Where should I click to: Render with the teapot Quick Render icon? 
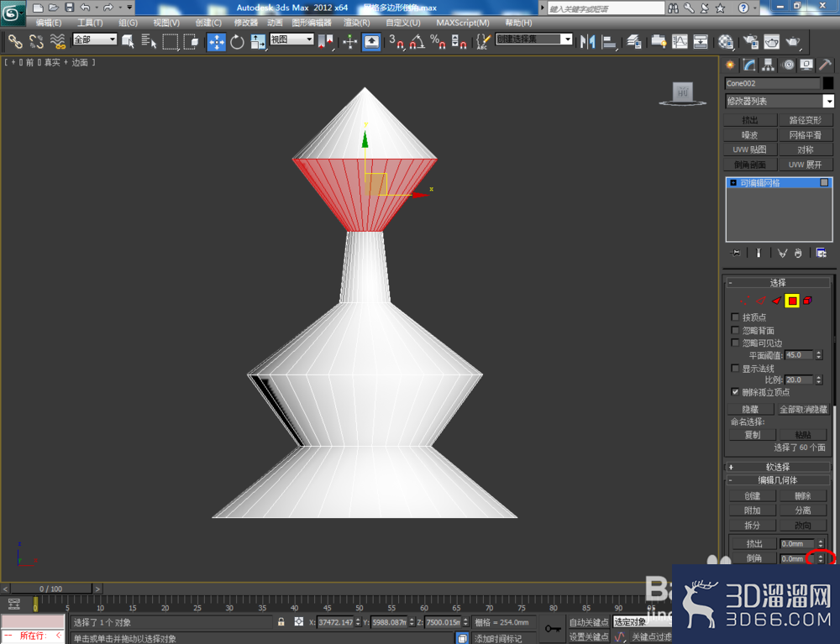[x=793, y=42]
